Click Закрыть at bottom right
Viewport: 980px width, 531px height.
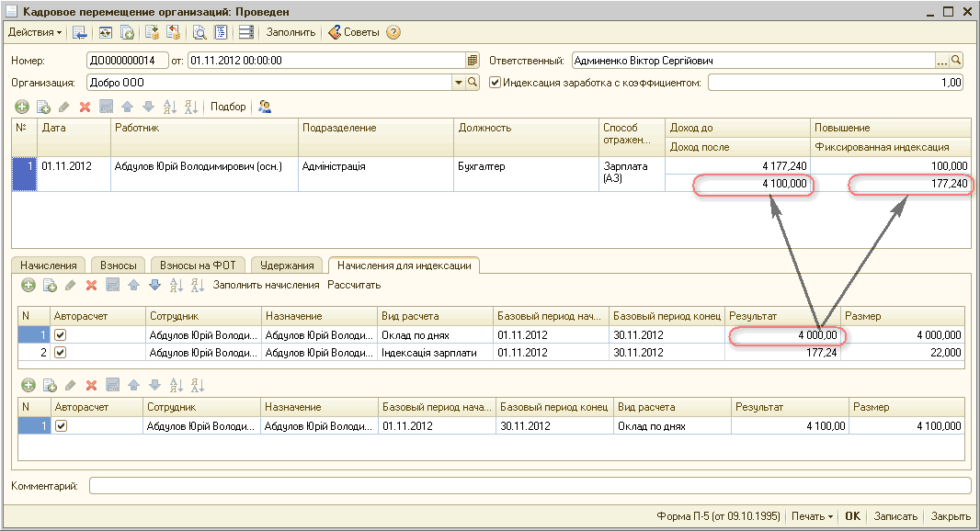click(950, 516)
